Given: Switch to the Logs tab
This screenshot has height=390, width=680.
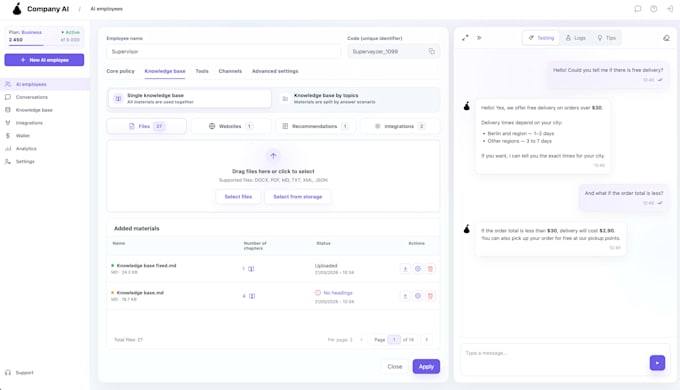Looking at the screenshot, I should [575, 38].
